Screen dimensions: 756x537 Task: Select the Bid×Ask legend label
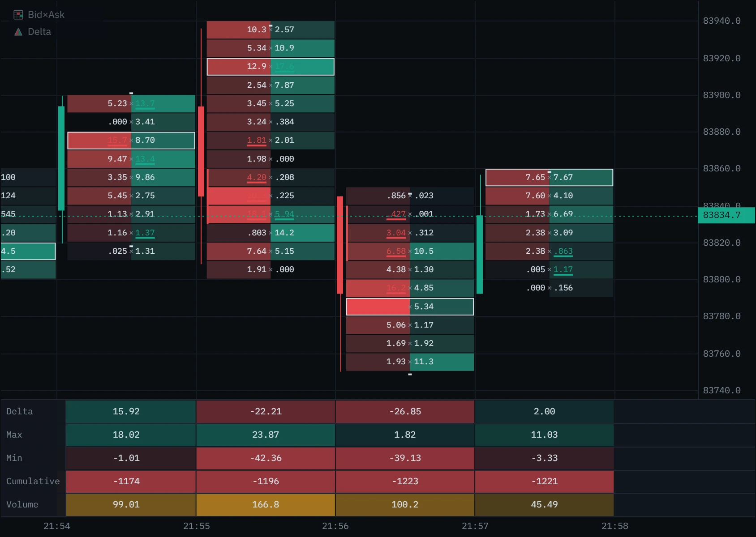click(46, 15)
